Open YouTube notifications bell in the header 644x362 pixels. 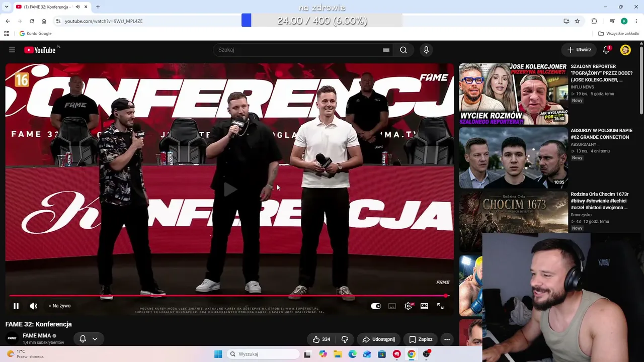(x=606, y=50)
